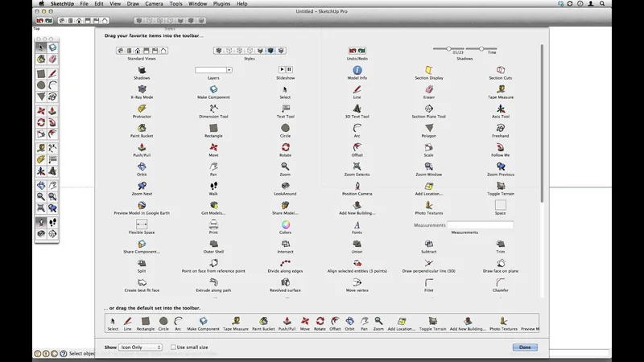
Task: Select the Outer Shell icon
Action: tap(213, 244)
